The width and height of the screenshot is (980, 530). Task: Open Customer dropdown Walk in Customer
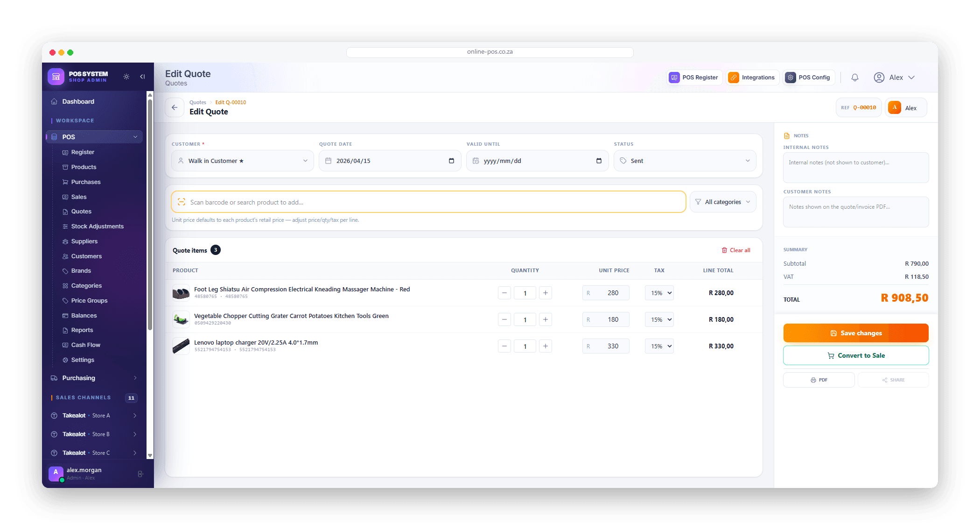coord(242,161)
